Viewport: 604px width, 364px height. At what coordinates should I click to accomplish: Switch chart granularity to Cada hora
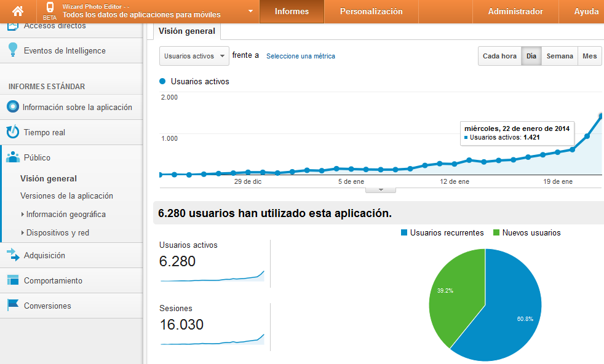point(499,56)
